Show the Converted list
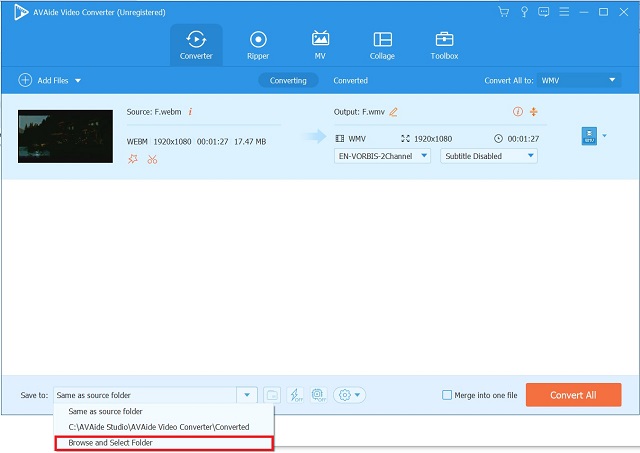Screen dimensions: 640x453 tap(351, 80)
